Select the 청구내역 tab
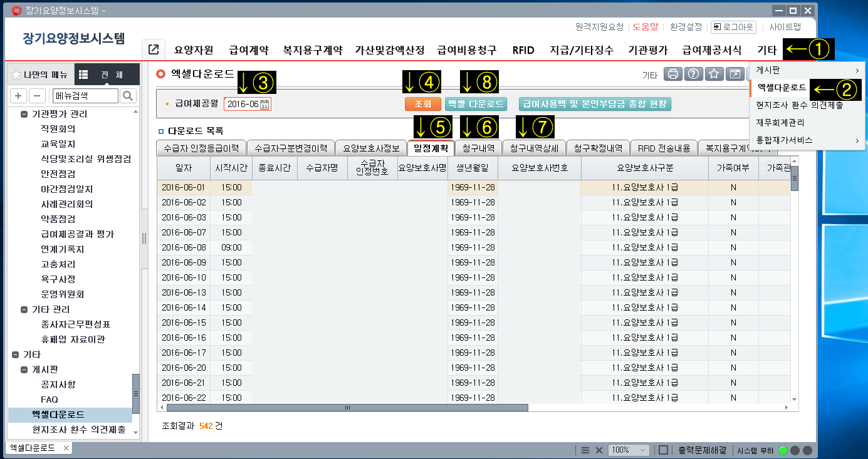 pyautogui.click(x=478, y=148)
